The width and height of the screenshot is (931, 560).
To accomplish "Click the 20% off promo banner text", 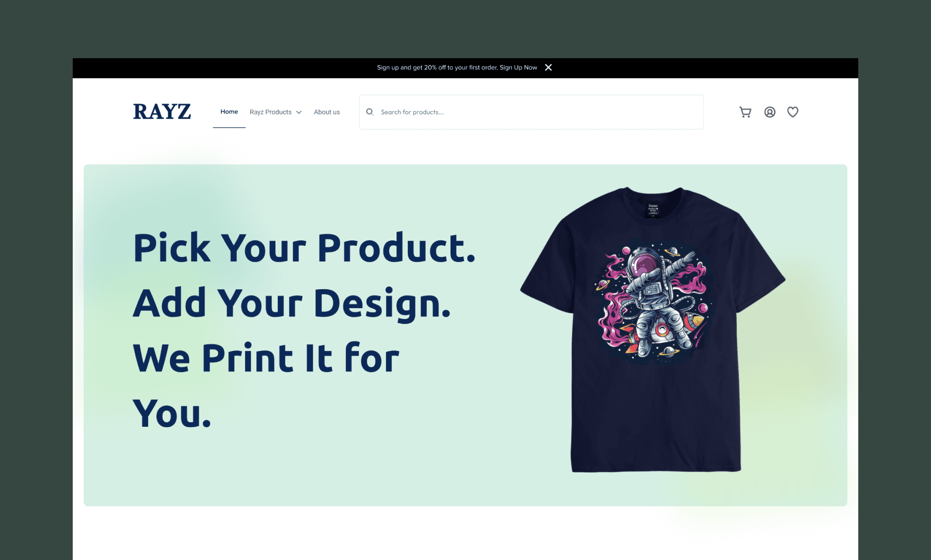I will pyautogui.click(x=437, y=67).
